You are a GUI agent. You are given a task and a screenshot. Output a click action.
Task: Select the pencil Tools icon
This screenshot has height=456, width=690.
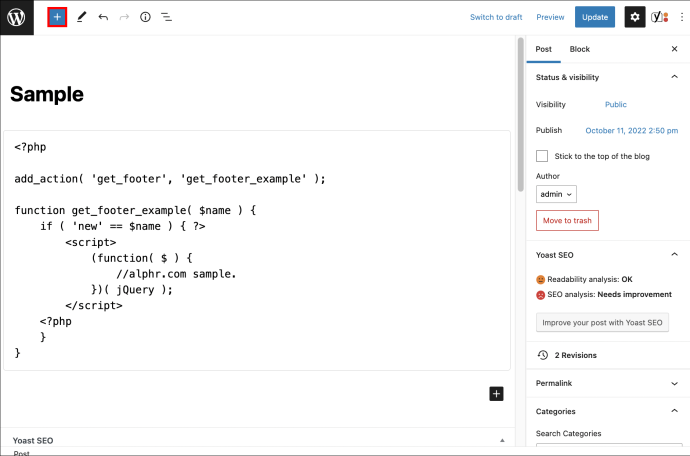pos(81,17)
